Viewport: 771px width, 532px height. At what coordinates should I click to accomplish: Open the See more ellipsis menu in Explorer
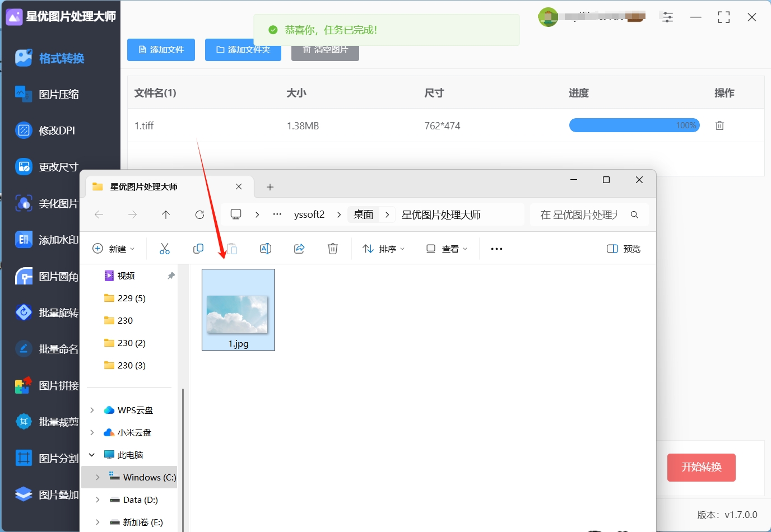pos(496,249)
